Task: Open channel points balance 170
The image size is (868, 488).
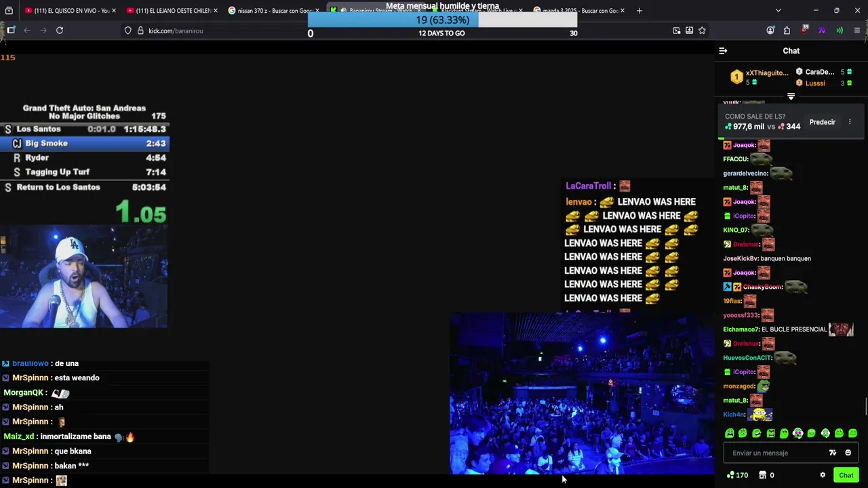Action: point(737,475)
